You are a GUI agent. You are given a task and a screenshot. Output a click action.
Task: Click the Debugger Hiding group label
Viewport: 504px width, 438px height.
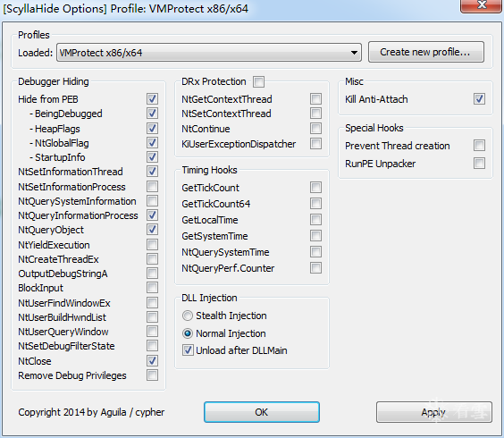pyautogui.click(x=54, y=81)
